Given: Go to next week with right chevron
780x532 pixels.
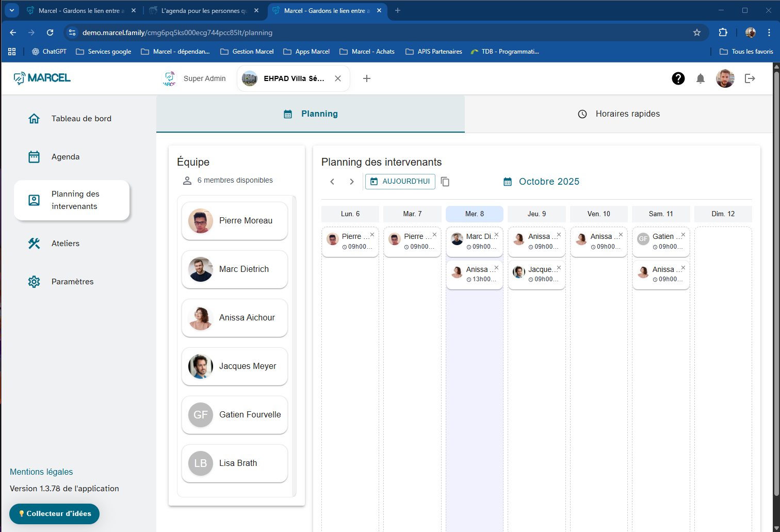Looking at the screenshot, I should click(352, 182).
